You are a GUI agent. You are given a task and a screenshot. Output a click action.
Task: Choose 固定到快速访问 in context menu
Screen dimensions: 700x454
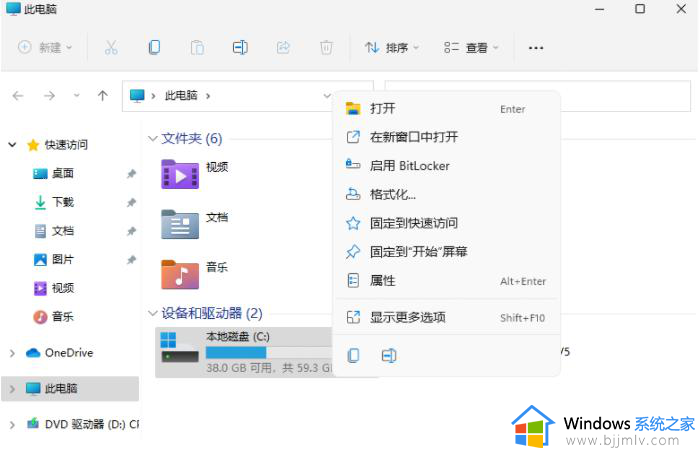[x=446, y=223]
